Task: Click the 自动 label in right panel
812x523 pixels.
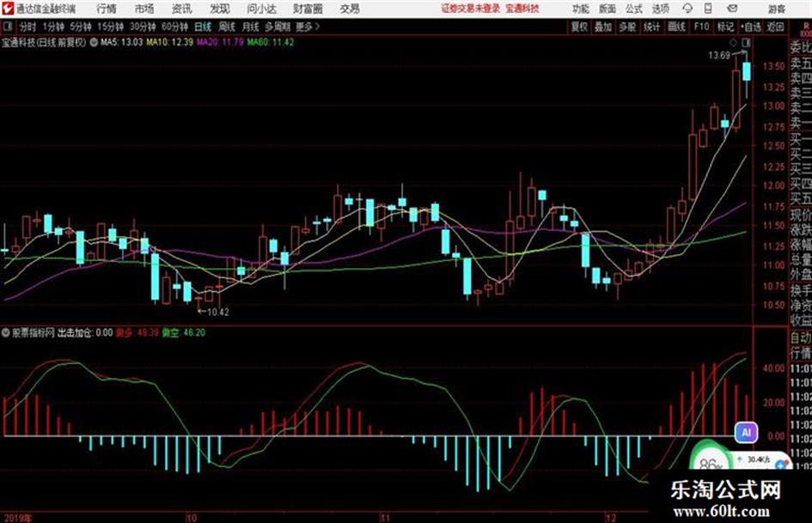Action: click(x=801, y=338)
